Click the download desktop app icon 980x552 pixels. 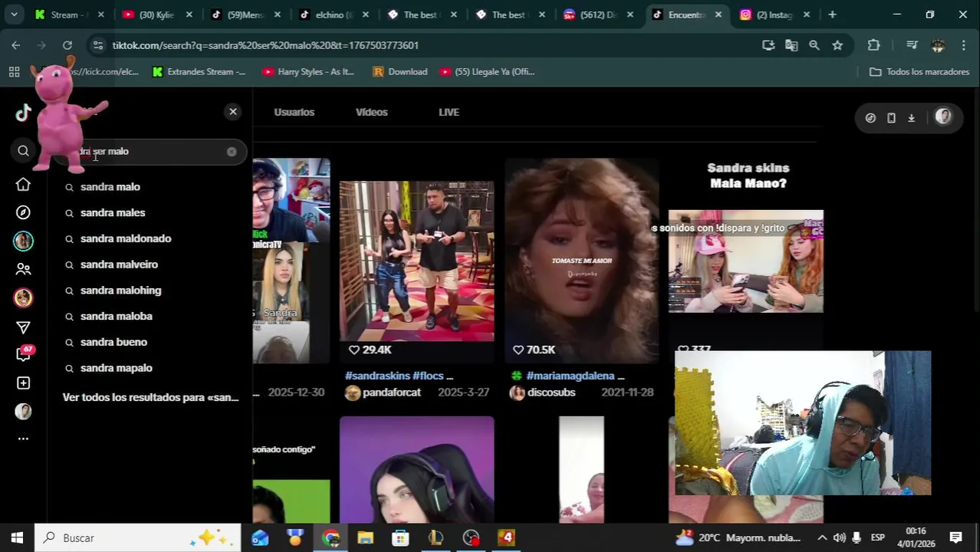point(911,118)
